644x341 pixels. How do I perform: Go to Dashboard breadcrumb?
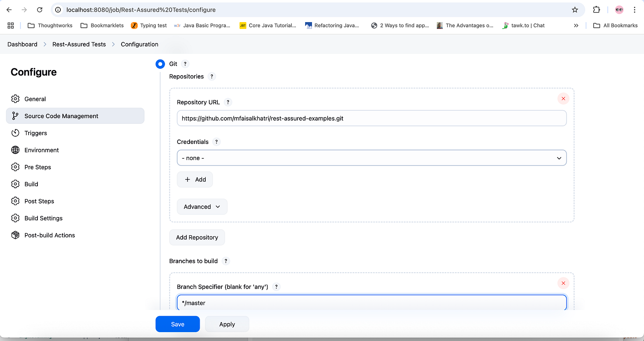coord(23,44)
